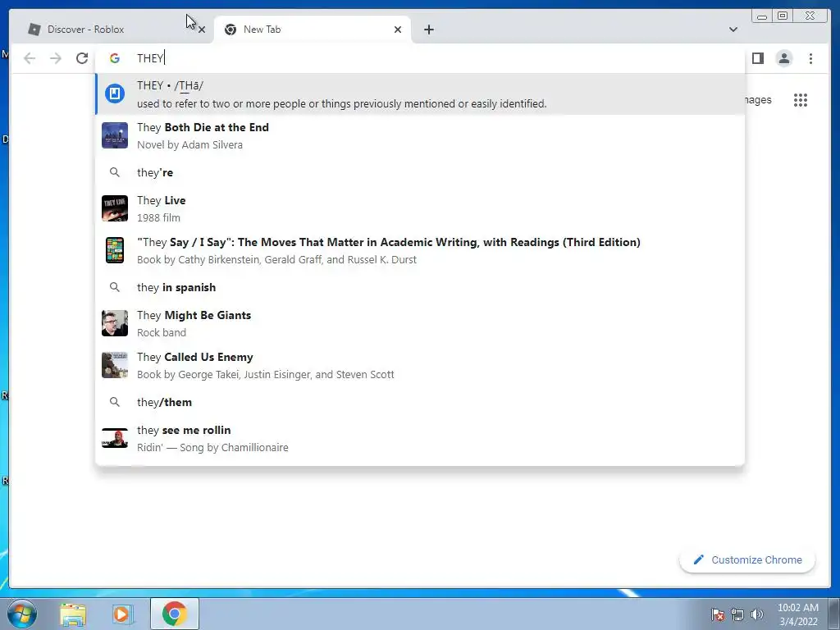Click the network tray icon
840x630 pixels.
[737, 614]
